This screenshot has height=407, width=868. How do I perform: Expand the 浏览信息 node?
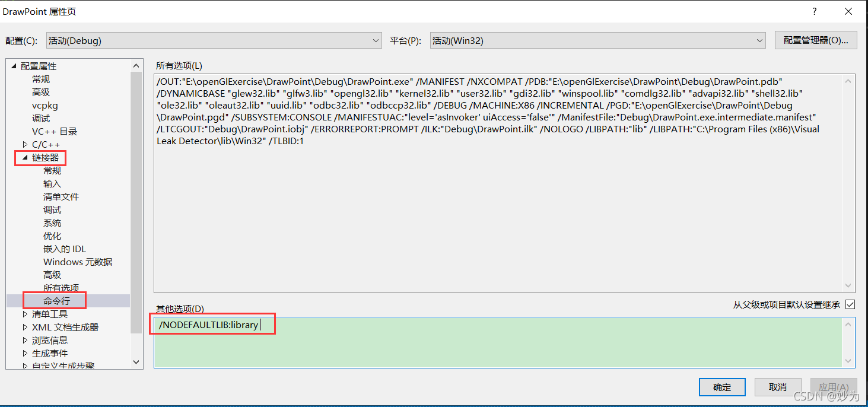coord(25,341)
